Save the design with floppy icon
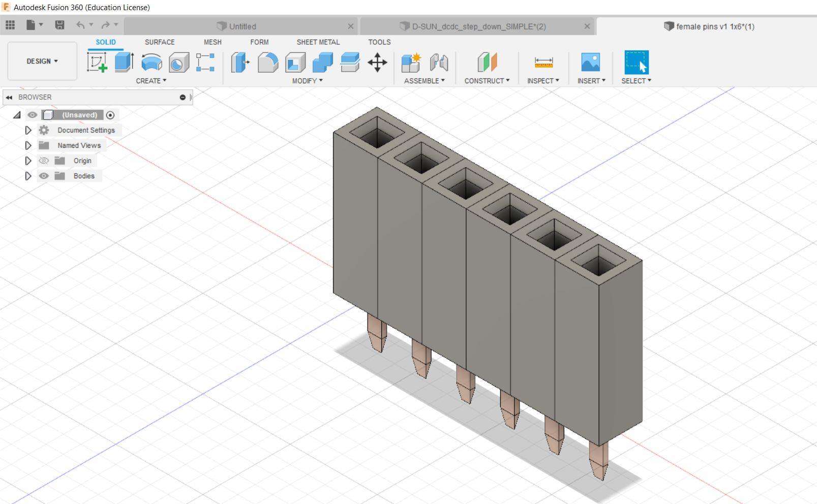Viewport: 817px width, 504px height. coord(59,25)
